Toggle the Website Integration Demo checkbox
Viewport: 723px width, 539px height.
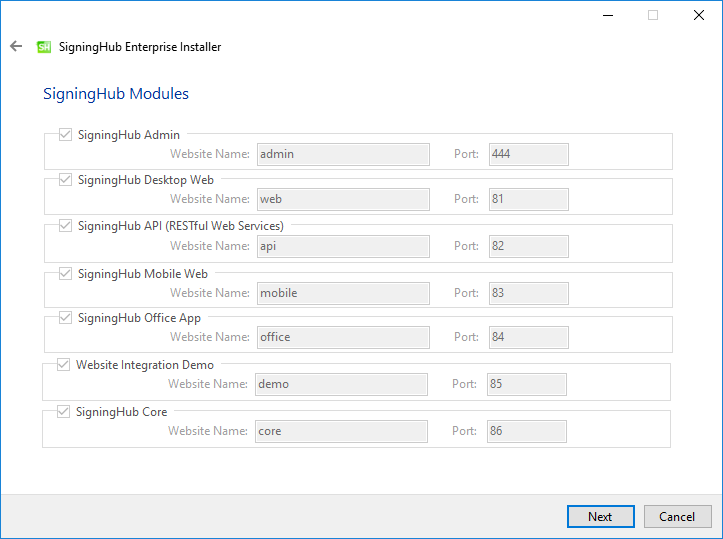point(63,365)
